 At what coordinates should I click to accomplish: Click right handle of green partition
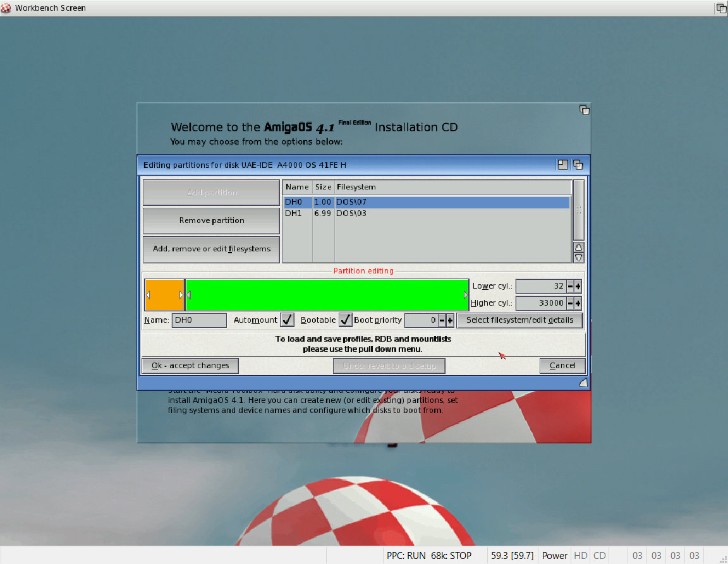465,295
